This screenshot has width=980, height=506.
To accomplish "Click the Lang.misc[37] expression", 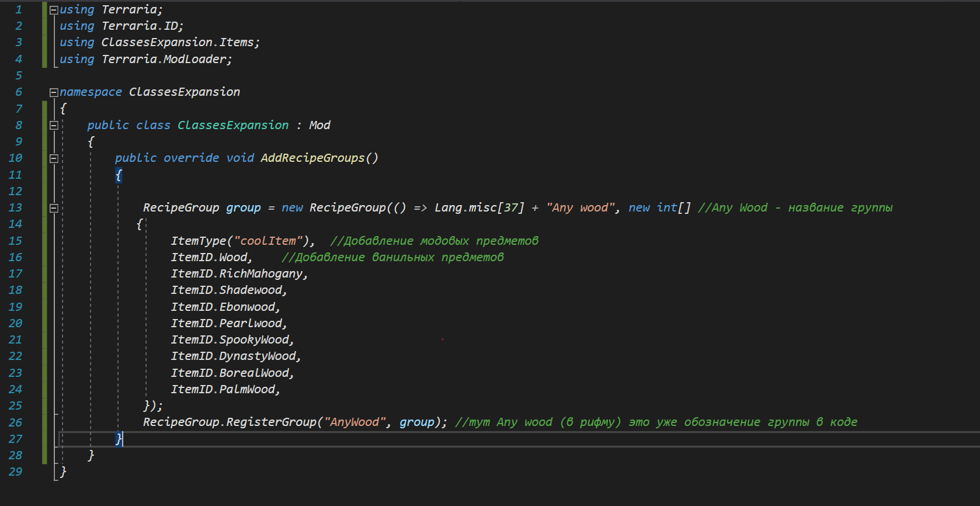I will coord(479,207).
